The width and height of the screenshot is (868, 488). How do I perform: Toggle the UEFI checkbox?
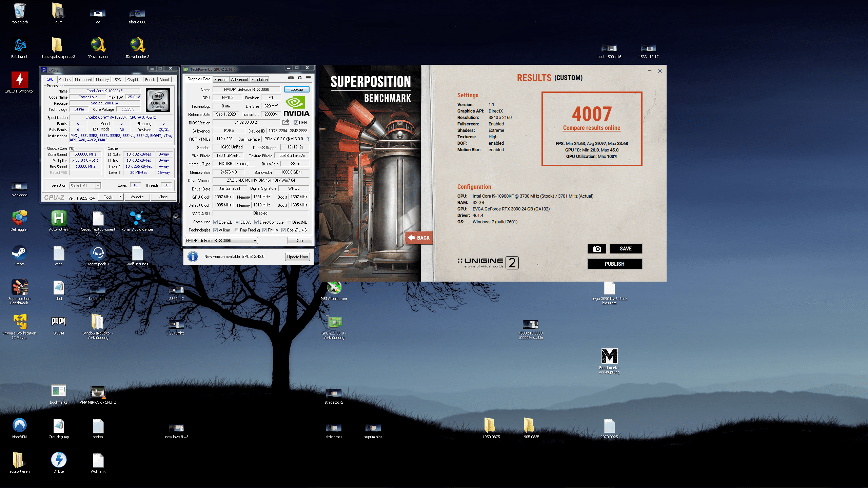[296, 123]
